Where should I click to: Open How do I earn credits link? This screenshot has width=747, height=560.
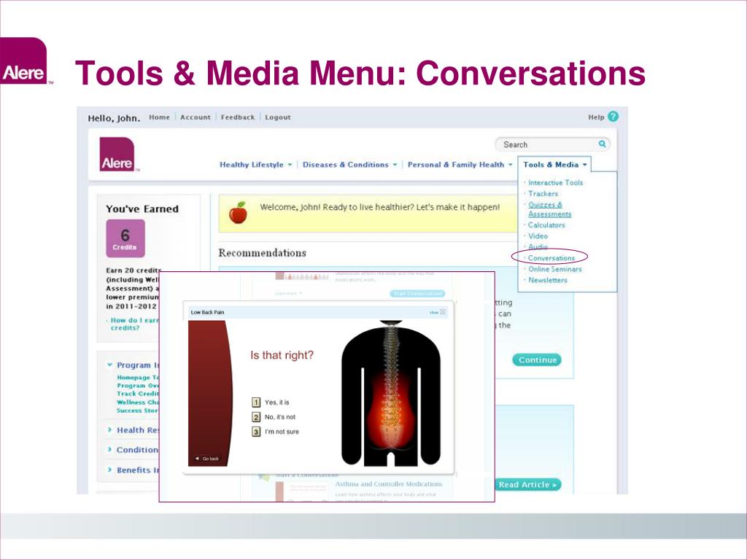click(133, 324)
